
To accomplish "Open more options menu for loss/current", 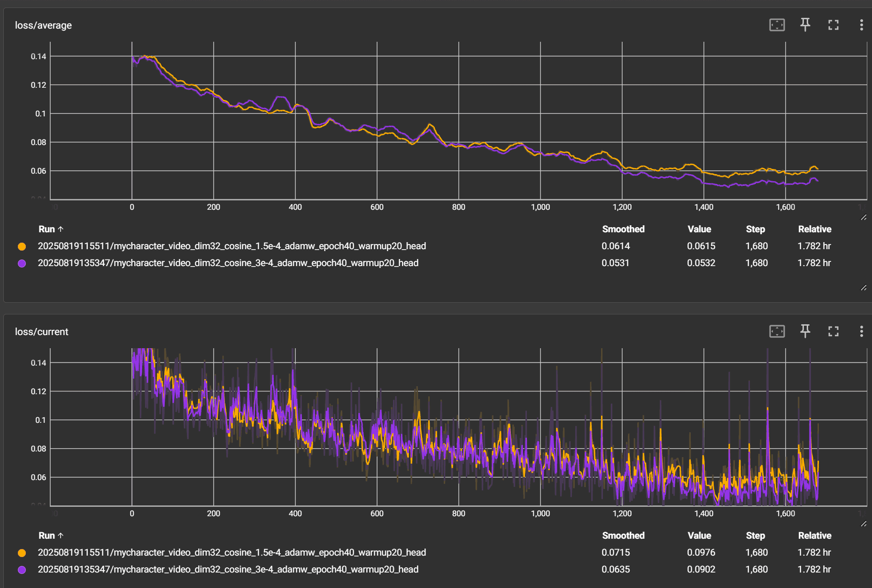I will coord(861,331).
